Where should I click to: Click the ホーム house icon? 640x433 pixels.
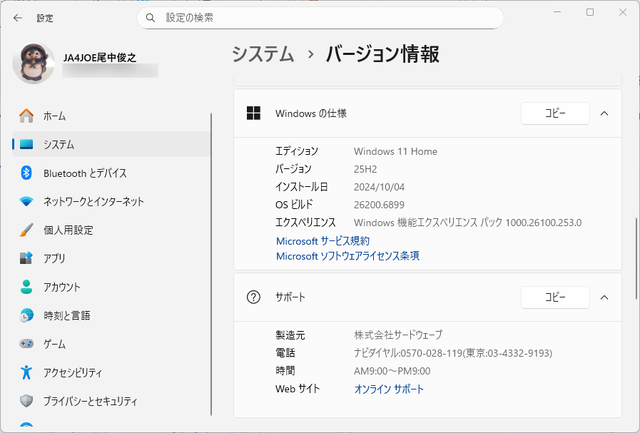point(27,116)
